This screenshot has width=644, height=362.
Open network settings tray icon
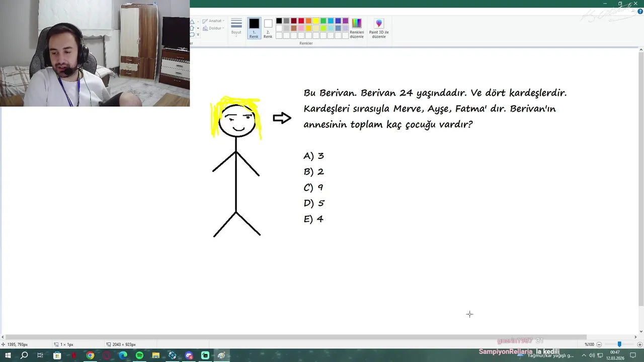tap(600, 355)
